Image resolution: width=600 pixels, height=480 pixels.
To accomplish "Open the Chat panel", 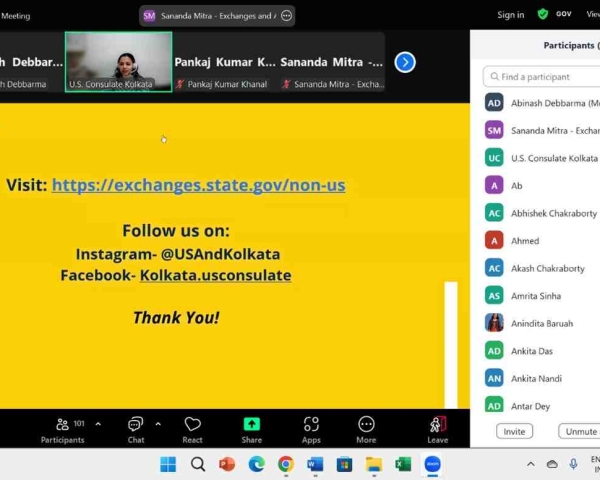I will tap(135, 424).
